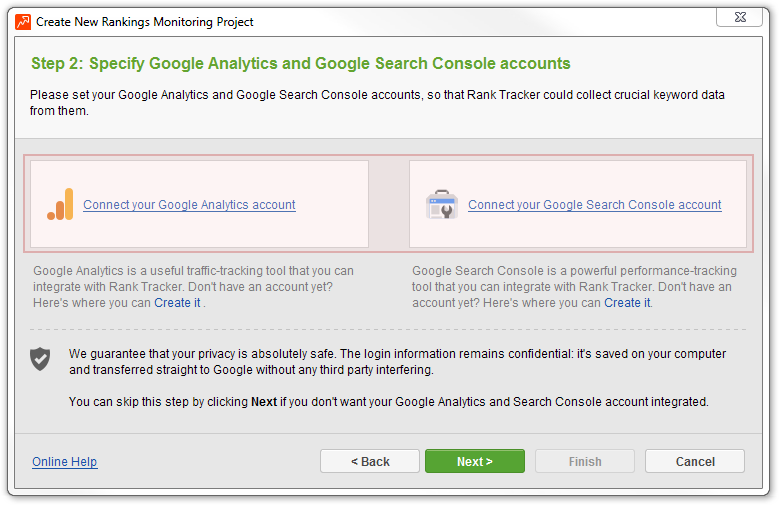Open the Online Help link
Viewport: 782px width, 507px height.
[x=65, y=462]
